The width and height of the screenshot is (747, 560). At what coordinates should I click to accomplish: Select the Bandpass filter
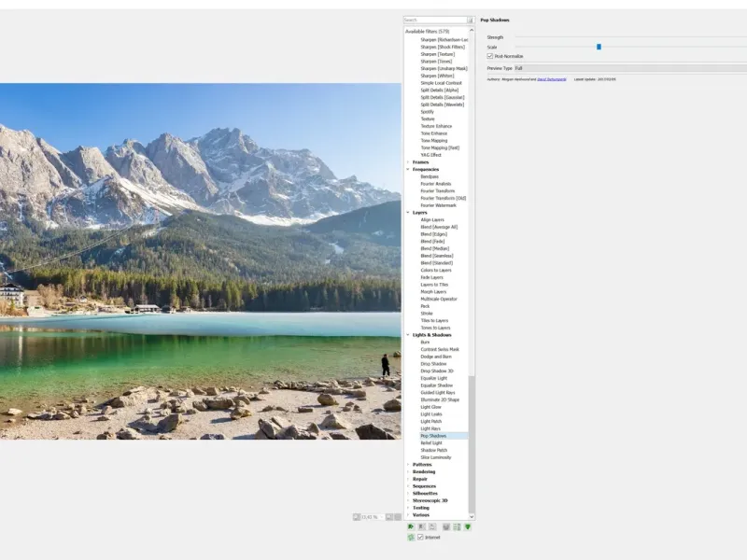[x=430, y=176]
